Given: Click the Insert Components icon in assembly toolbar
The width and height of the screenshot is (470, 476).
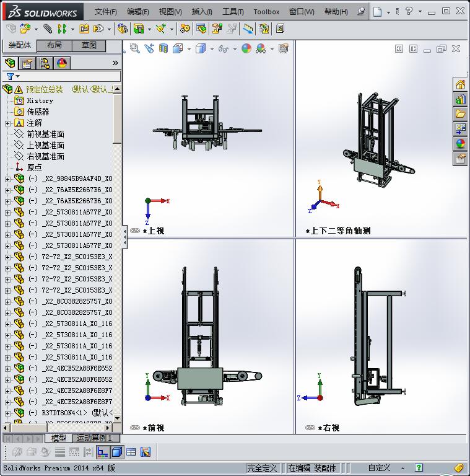Looking at the screenshot, I should 25,29.
